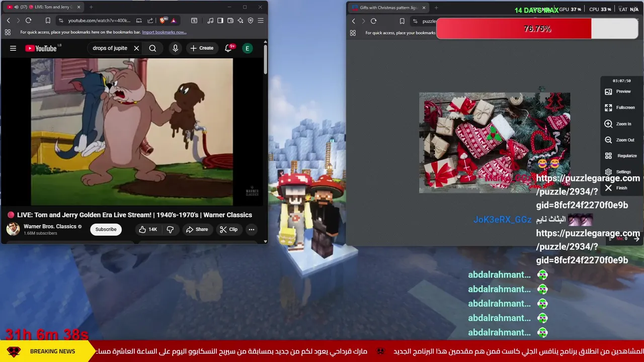Search with voice microphone button
The image size is (644, 362).
(x=175, y=48)
